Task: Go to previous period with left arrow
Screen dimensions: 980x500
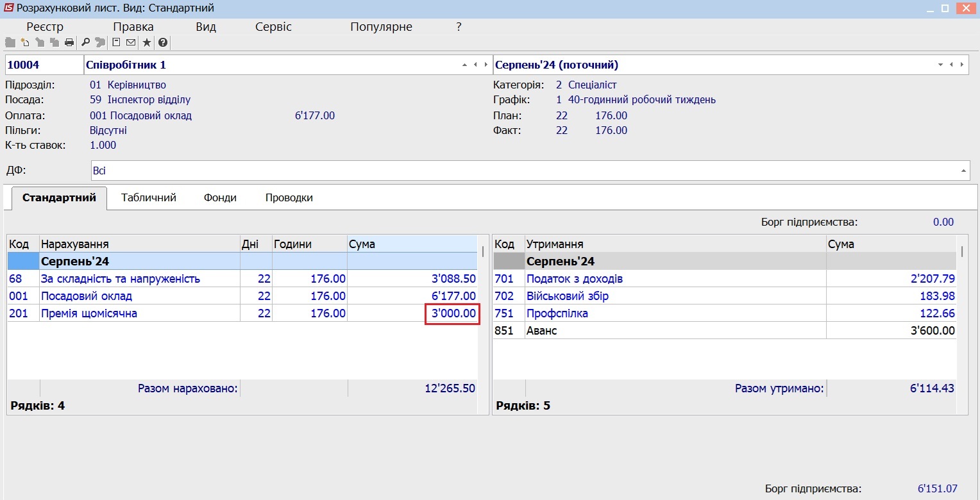Action: (952, 65)
